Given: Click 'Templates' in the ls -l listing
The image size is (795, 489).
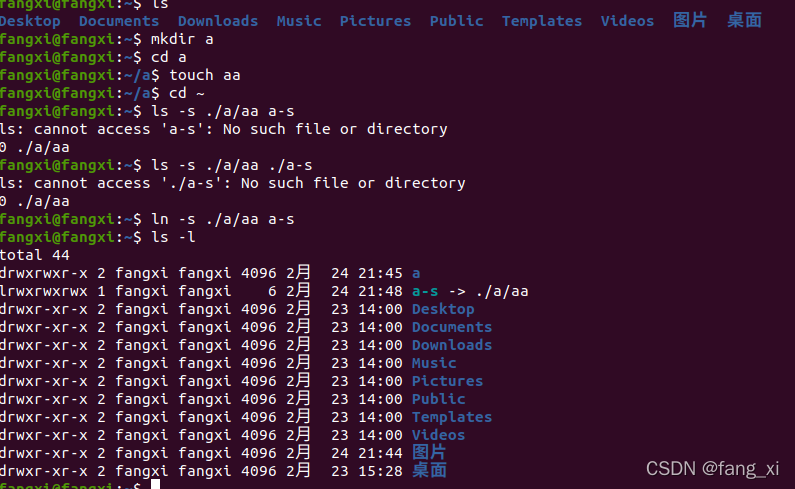Looking at the screenshot, I should pos(452,417).
